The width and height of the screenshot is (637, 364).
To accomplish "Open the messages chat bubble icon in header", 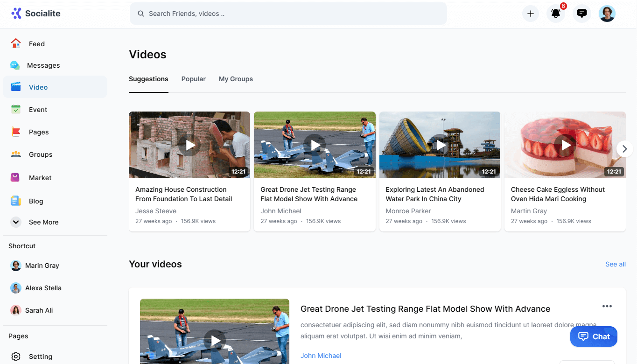I will click(581, 14).
